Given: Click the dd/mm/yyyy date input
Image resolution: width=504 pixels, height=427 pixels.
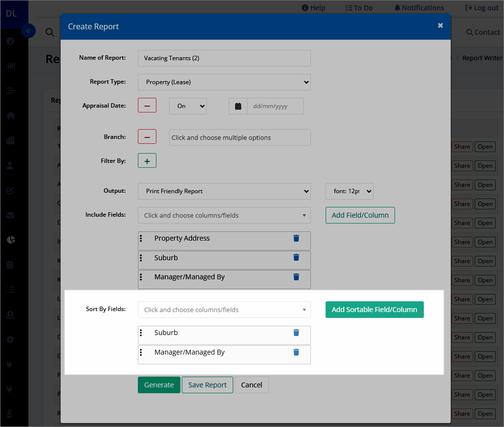Looking at the screenshot, I should 275,106.
